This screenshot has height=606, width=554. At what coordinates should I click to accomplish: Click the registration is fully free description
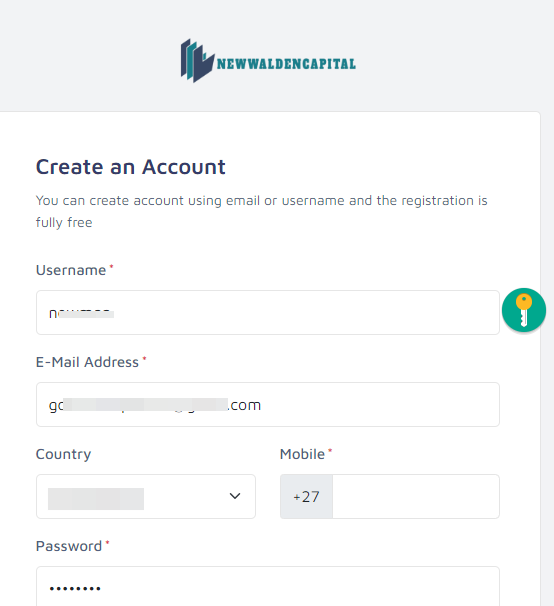click(262, 211)
